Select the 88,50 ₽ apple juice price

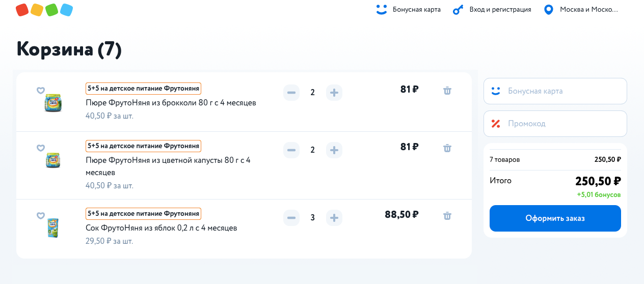coord(401,215)
